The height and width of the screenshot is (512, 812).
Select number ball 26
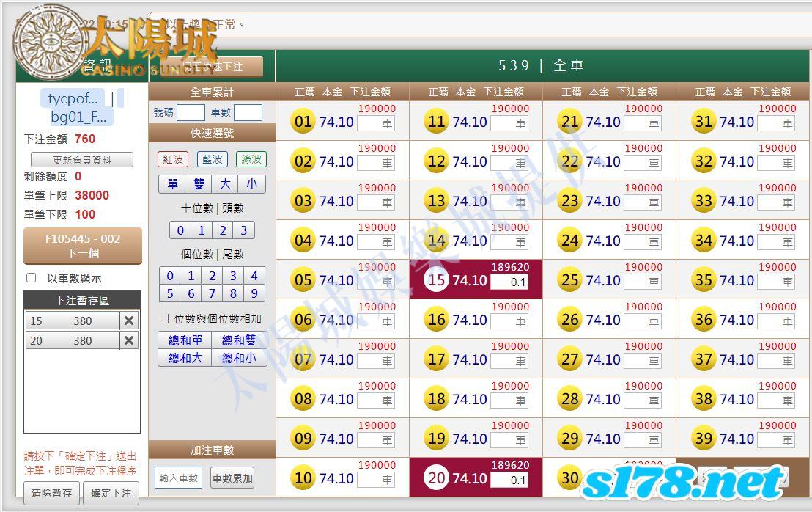pos(570,319)
